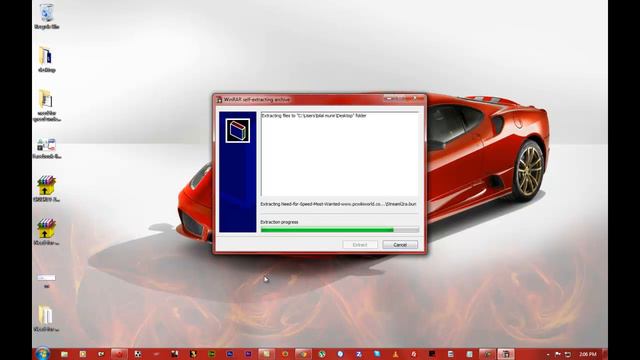Select the bottom open-folder desktop icon
This screenshot has width=640, height=360.
(46, 318)
